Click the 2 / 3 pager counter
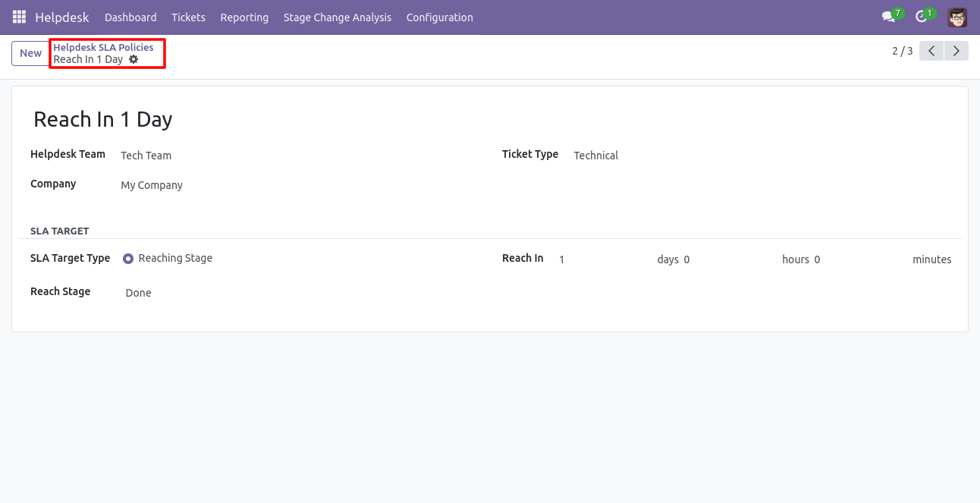980x503 pixels. coord(903,51)
